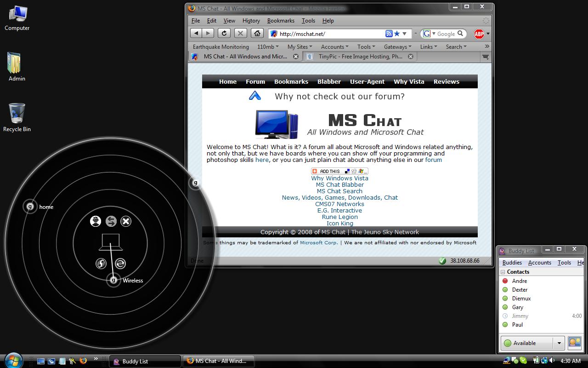588x368 pixels.
Task: Launch Firefox from quick launch bar
Action: tap(83, 361)
